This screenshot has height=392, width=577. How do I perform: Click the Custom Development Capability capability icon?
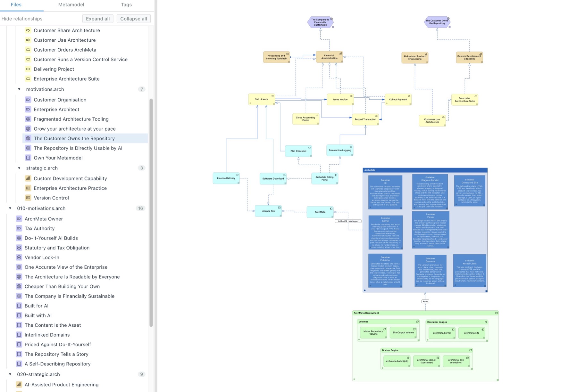pyautogui.click(x=28, y=179)
